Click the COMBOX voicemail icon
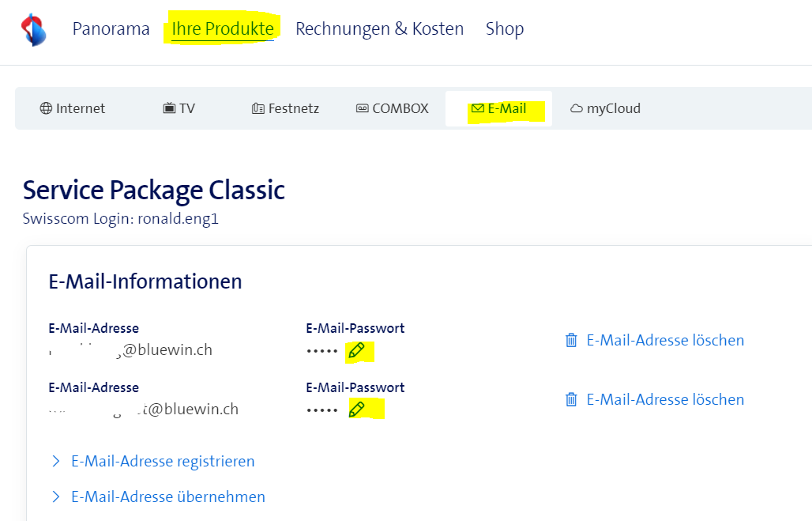Viewport: 812px width, 521px height. click(x=363, y=108)
